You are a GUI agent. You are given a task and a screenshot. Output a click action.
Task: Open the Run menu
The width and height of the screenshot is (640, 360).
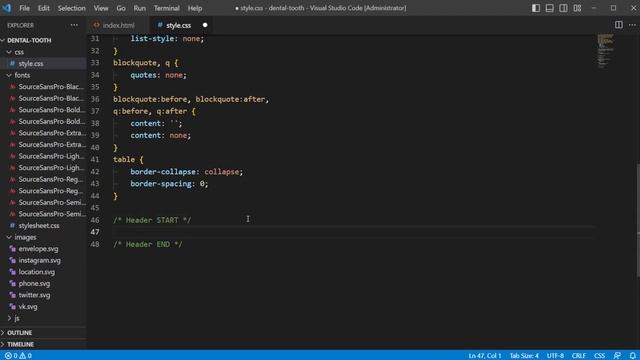(x=140, y=8)
